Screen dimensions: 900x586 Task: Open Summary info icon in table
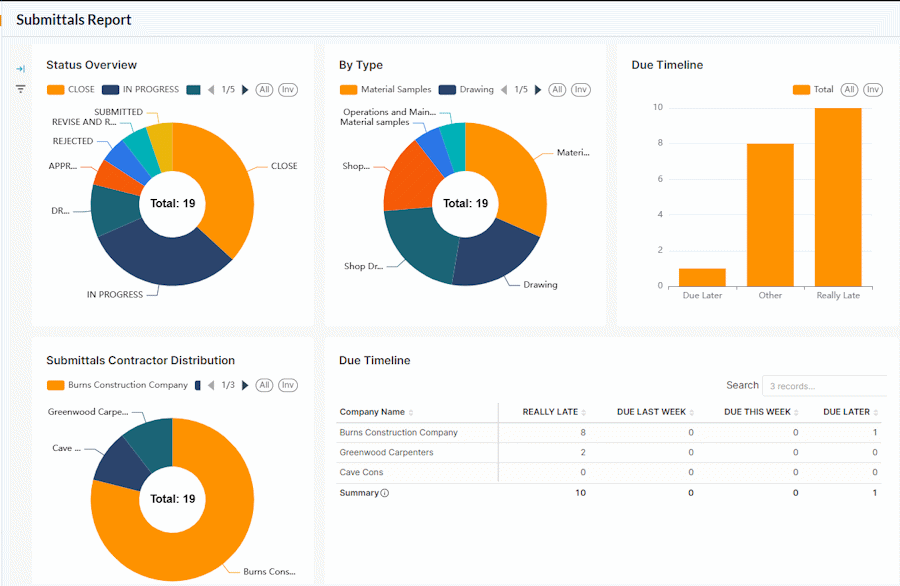point(385,493)
